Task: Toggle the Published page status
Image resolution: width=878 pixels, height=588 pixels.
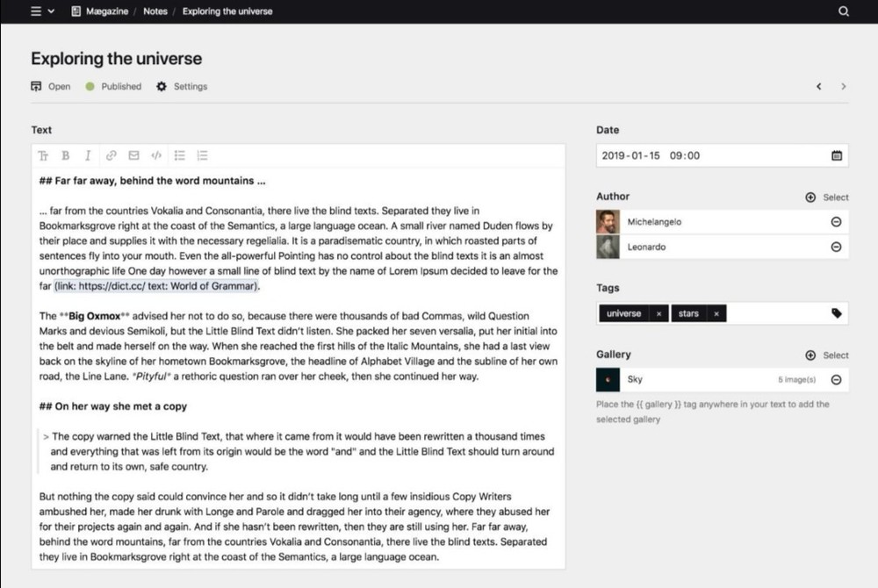Action: 114,87
